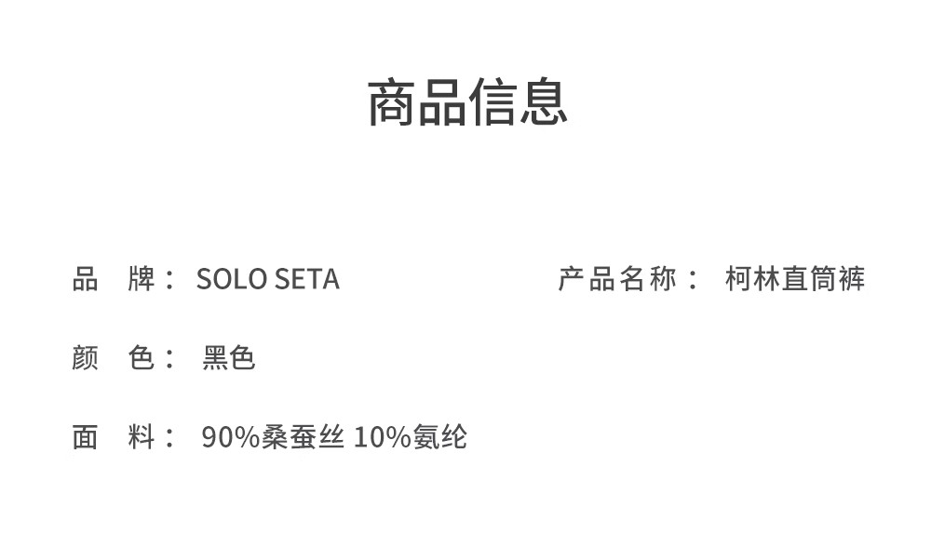Click the 产品名称 label text
This screenshot has height=560, width=931.
[x=616, y=279]
